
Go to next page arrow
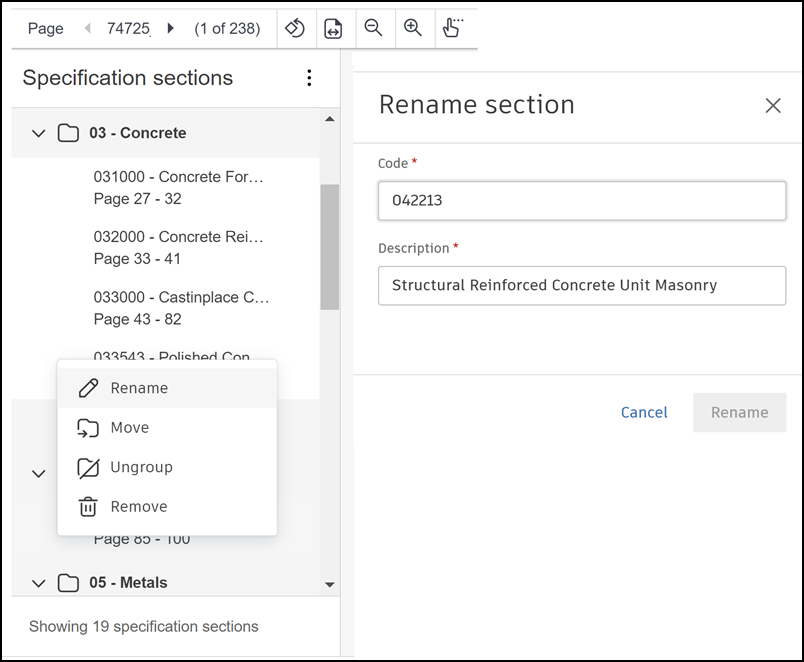click(170, 28)
